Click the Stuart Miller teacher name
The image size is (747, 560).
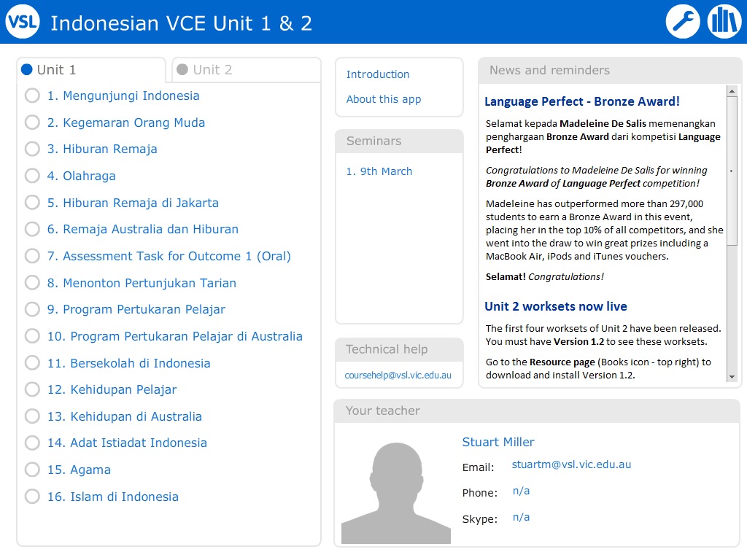tap(498, 442)
